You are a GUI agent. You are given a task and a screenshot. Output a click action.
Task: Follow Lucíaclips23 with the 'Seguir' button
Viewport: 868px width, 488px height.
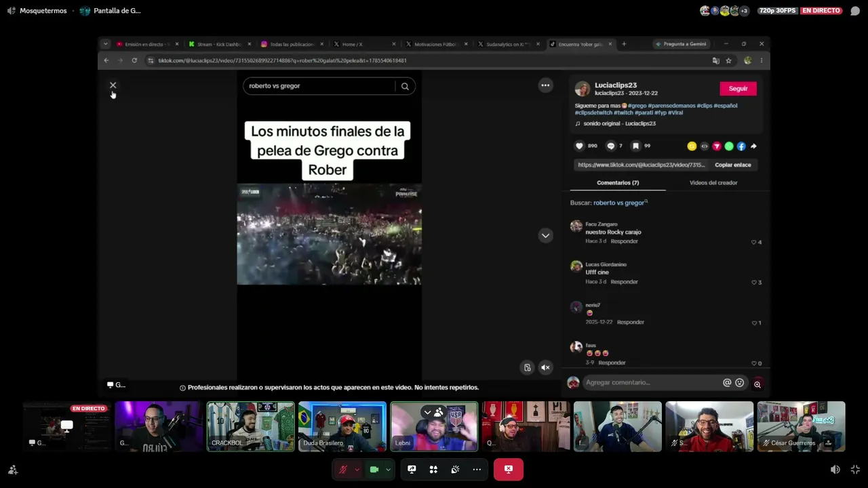(738, 89)
